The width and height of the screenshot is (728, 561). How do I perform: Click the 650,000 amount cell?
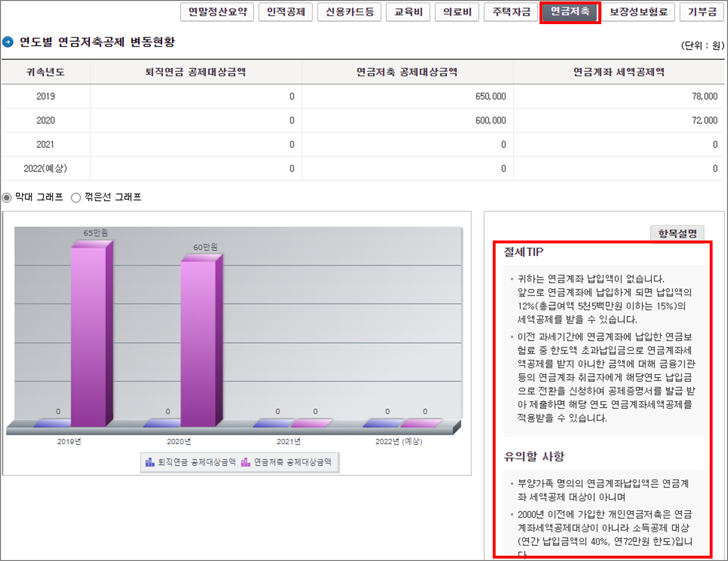(407, 96)
